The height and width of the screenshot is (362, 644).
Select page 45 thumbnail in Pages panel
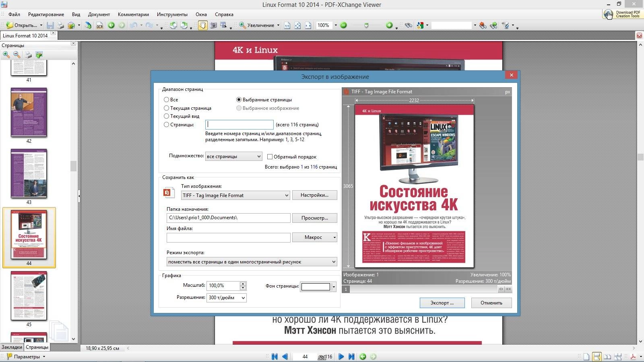pyautogui.click(x=29, y=296)
